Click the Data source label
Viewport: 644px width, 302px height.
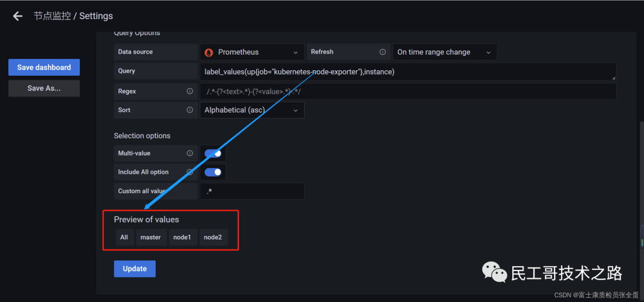(x=135, y=52)
